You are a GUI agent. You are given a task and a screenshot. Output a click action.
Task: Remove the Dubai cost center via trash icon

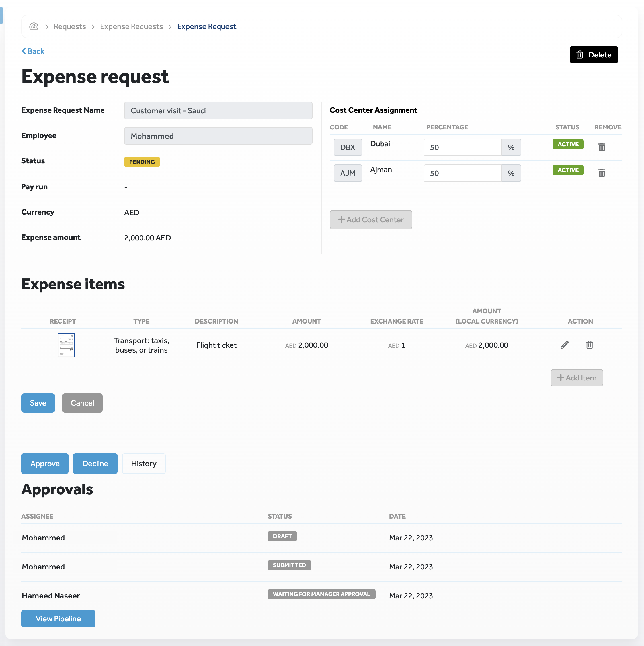pyautogui.click(x=601, y=147)
